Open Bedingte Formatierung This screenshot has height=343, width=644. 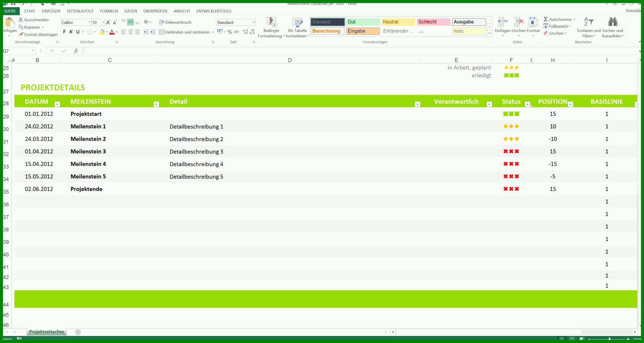point(271,27)
